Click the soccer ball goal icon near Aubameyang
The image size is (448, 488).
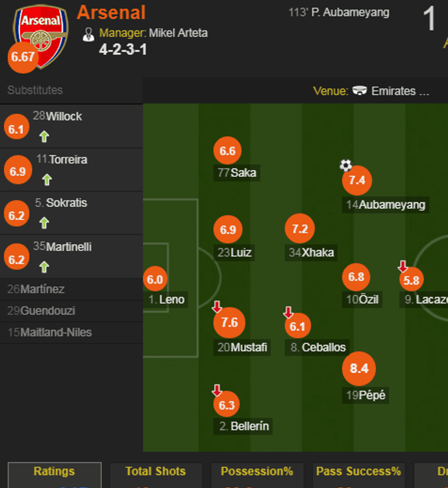coord(346,165)
